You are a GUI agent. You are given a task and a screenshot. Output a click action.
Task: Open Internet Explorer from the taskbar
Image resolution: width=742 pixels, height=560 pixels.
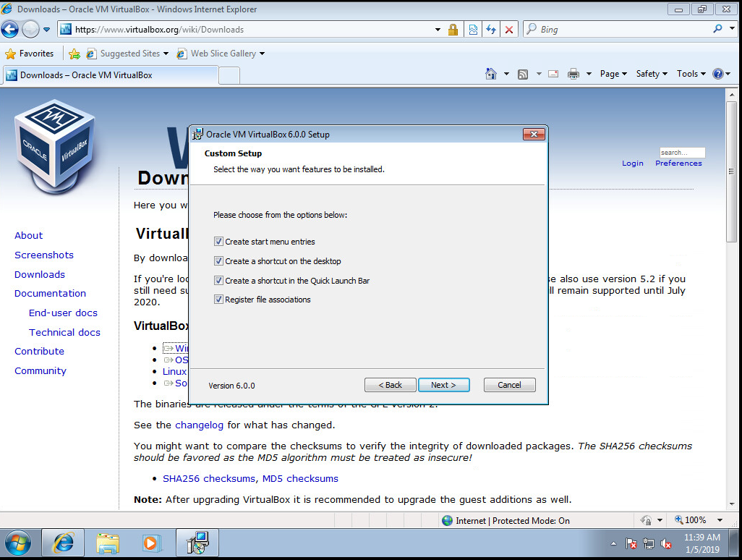(x=63, y=543)
